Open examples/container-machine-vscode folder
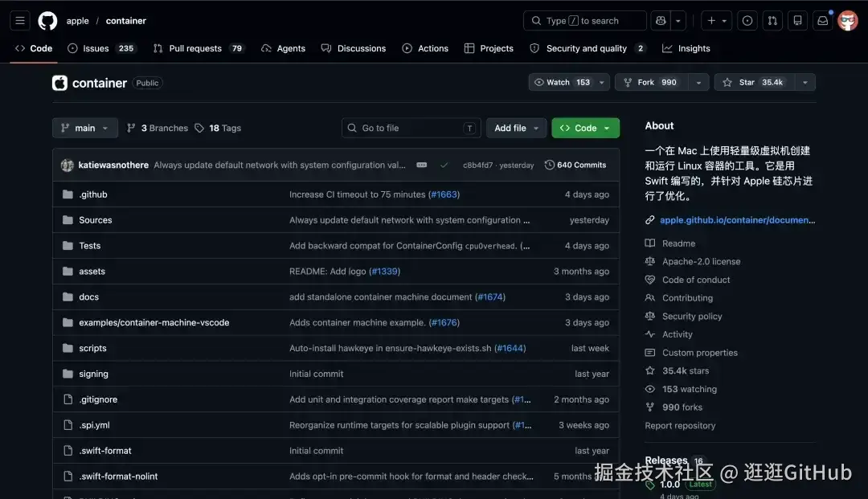868x499 pixels. tap(154, 322)
